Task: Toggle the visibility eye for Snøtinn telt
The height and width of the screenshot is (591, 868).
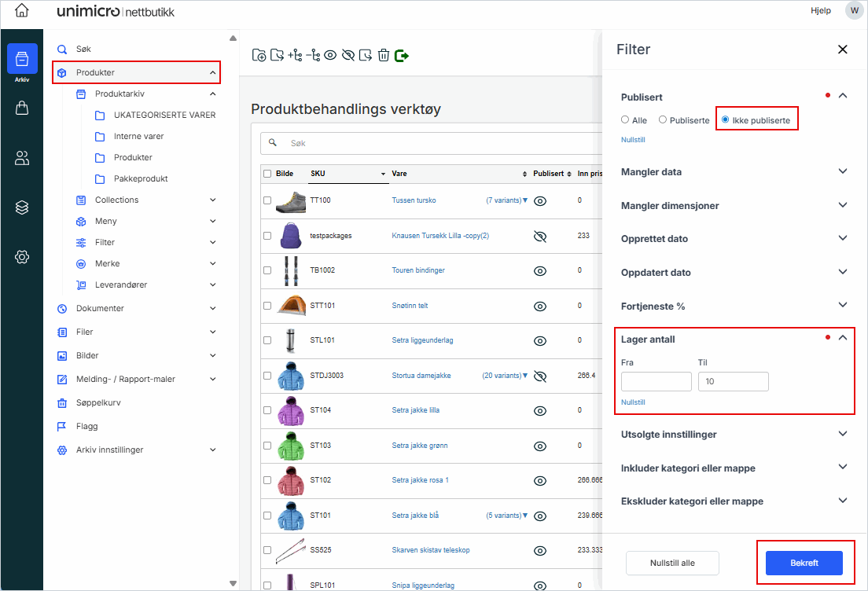Action: pyautogui.click(x=540, y=306)
